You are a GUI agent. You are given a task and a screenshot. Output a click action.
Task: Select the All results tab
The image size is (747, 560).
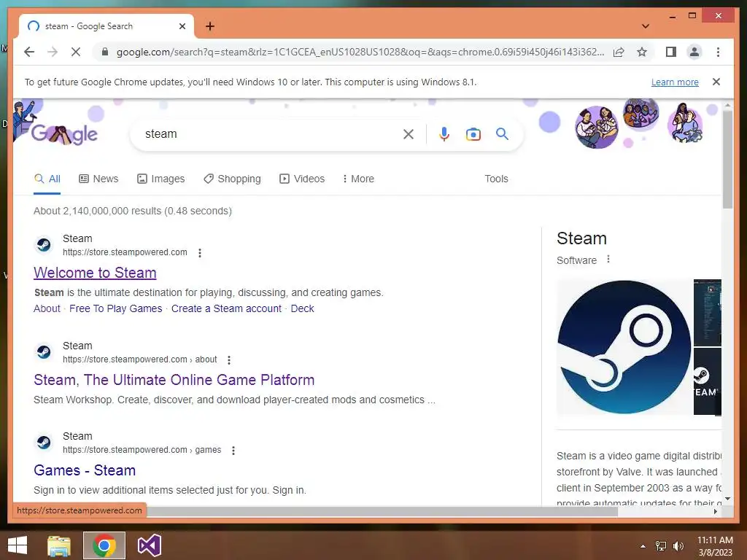[47, 179]
